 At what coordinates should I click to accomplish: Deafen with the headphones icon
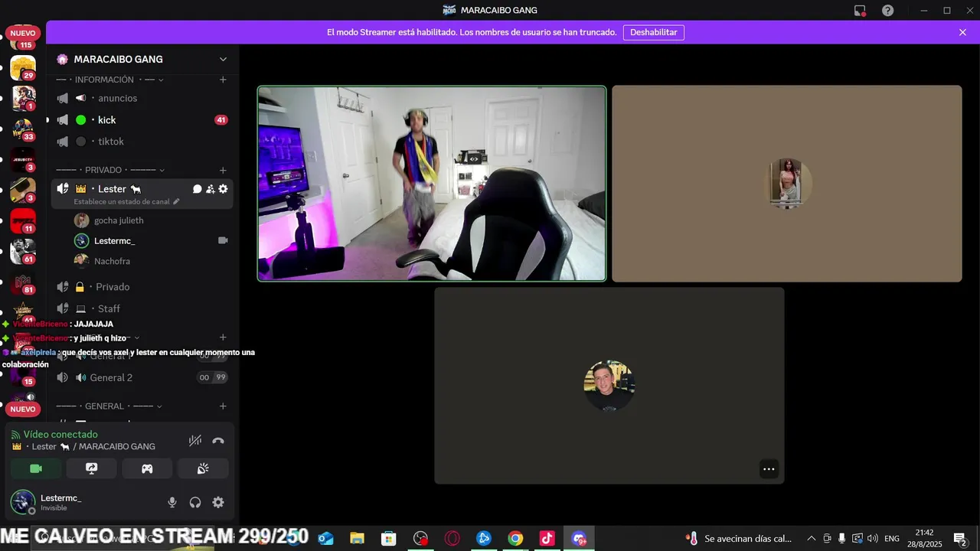(x=195, y=502)
